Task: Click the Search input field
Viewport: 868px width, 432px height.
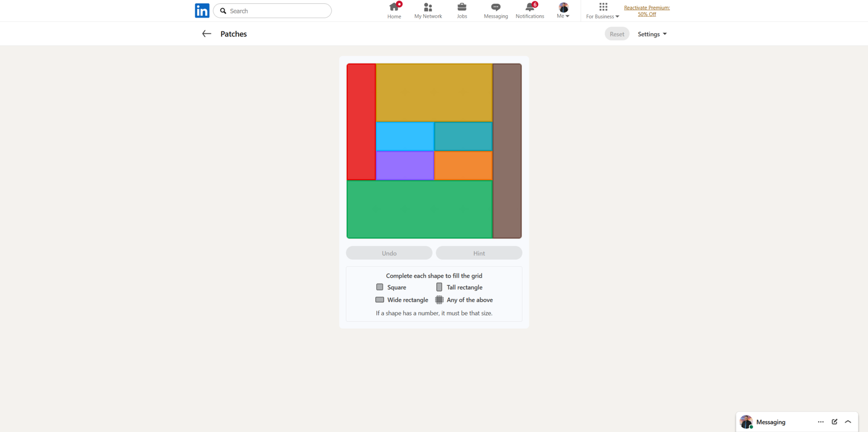Action: (x=277, y=11)
